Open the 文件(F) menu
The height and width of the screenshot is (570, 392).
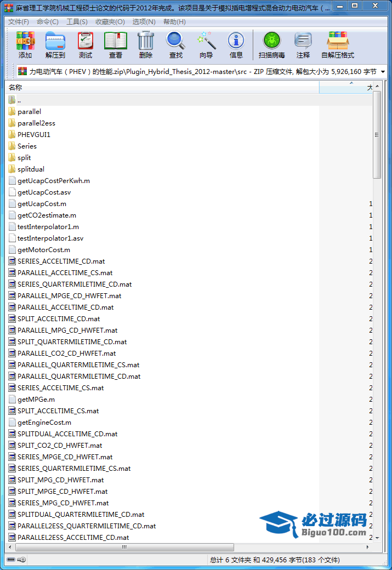pyautogui.click(x=19, y=22)
